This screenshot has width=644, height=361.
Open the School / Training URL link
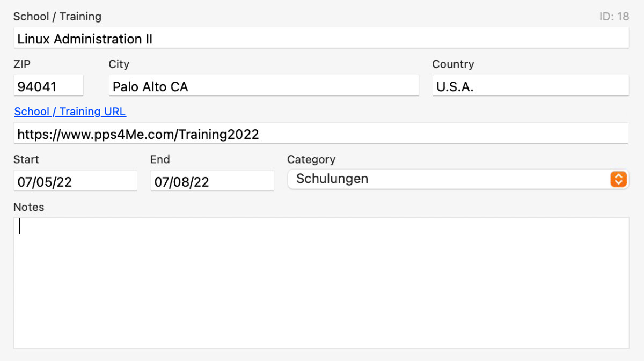click(70, 112)
